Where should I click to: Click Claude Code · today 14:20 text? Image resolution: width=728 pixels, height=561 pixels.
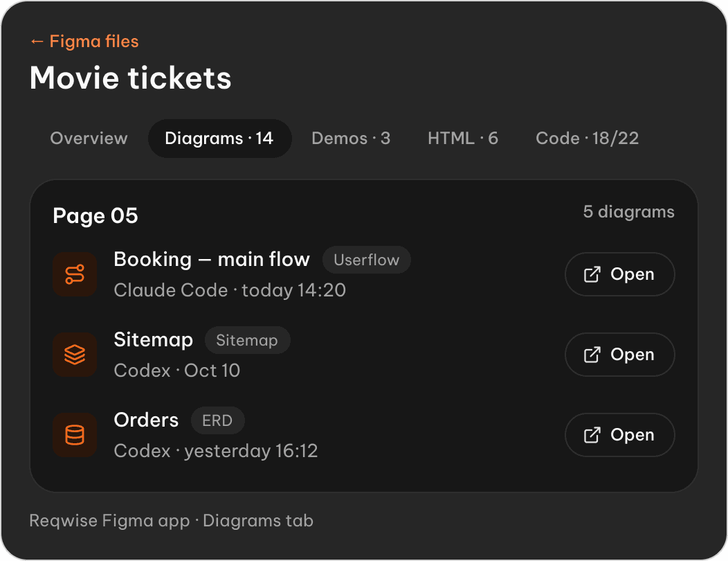click(230, 290)
